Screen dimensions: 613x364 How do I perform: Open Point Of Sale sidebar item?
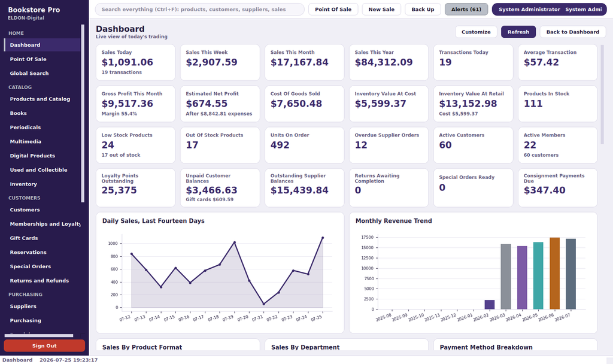click(43, 59)
